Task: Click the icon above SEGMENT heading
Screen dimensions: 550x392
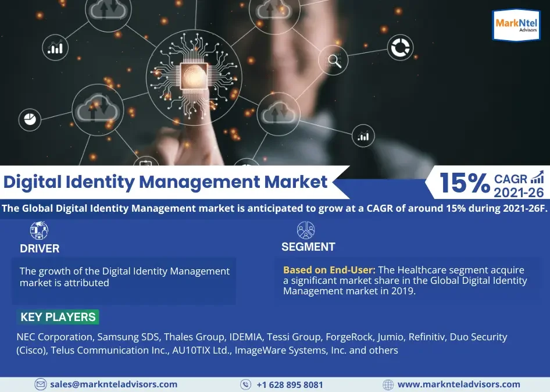Action: [305, 230]
